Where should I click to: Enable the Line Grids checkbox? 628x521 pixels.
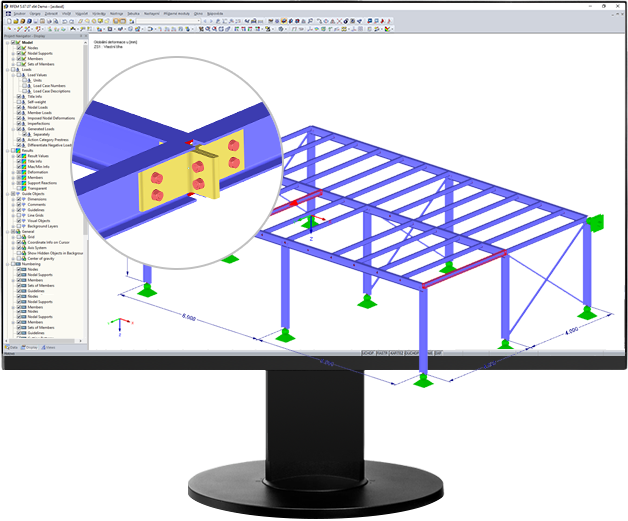tap(19, 215)
